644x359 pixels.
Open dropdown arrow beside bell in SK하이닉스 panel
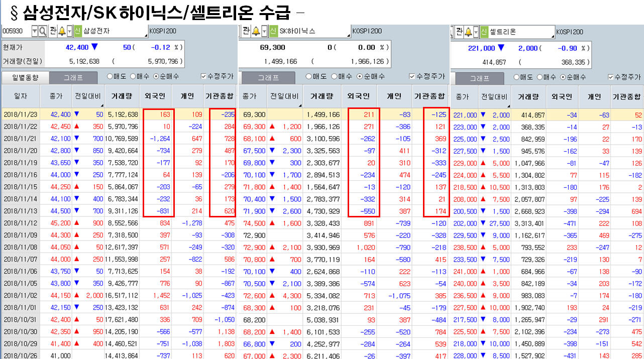[x=263, y=31]
